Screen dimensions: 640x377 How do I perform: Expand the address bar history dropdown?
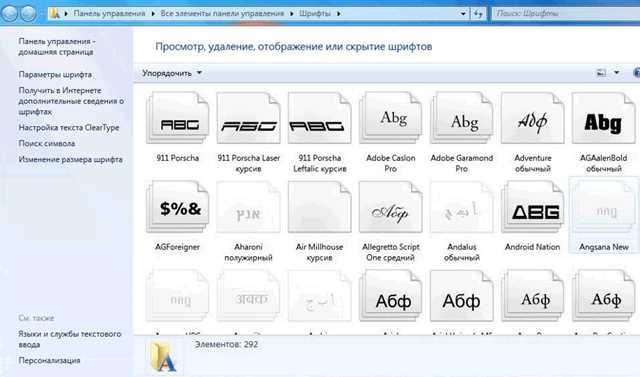[463, 13]
